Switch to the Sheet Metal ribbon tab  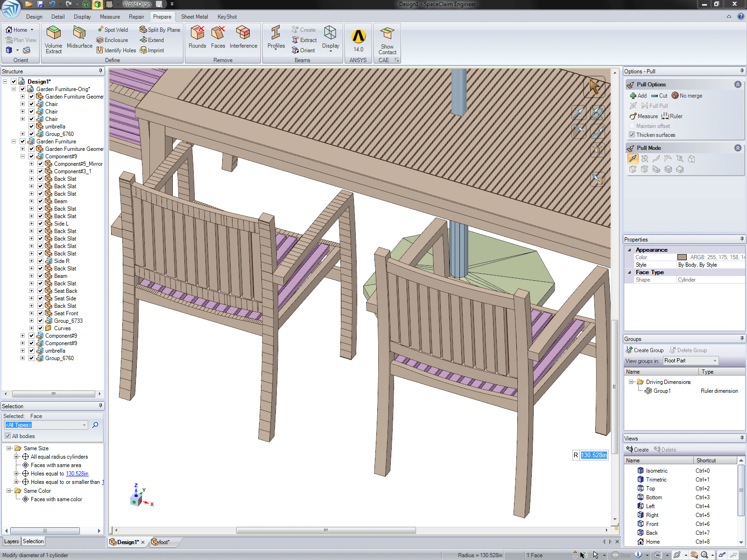(194, 17)
